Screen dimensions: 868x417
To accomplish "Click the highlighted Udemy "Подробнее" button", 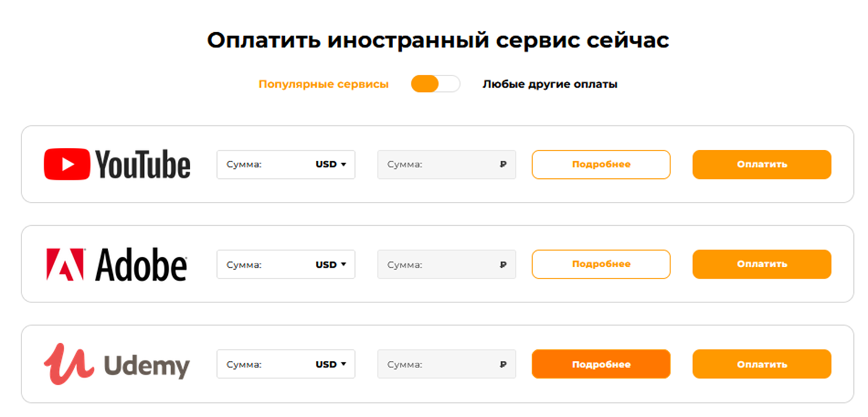I will [x=601, y=364].
